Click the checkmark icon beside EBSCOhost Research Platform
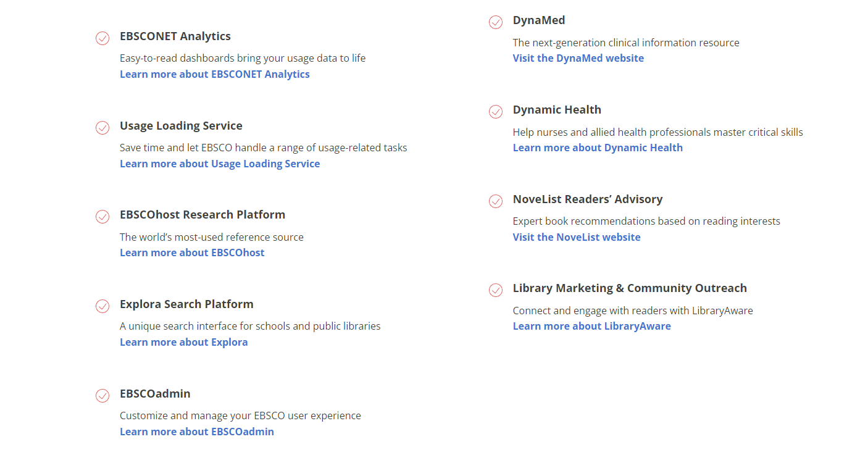This screenshot has height=476, width=868. point(102,217)
